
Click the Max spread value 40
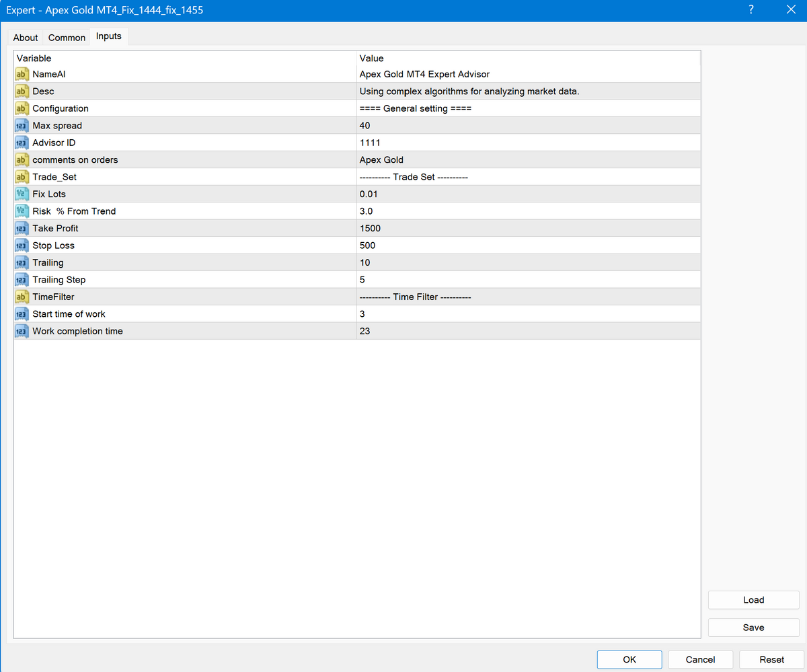(365, 126)
